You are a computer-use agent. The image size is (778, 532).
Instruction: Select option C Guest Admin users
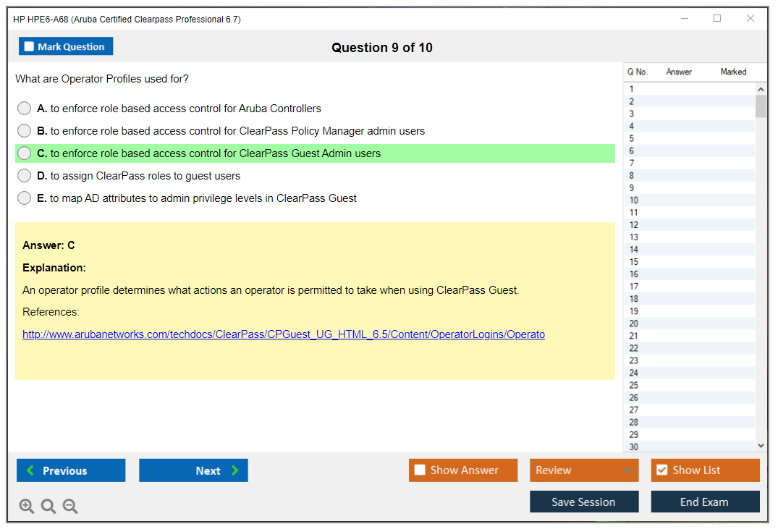[25, 153]
